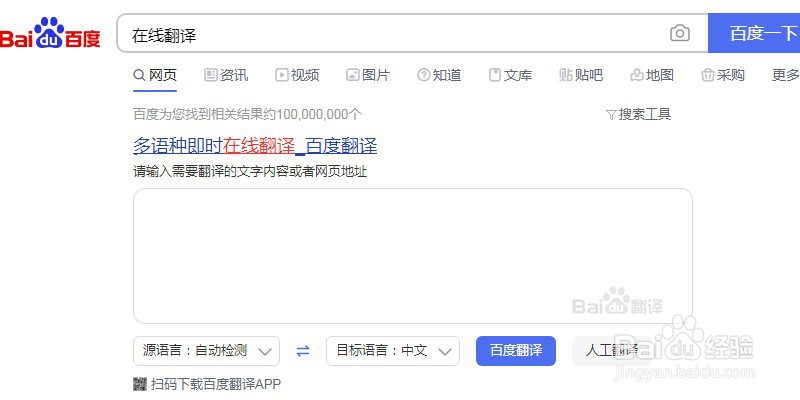Click the blue 百度翻译 button
The height and width of the screenshot is (400, 800).
click(x=516, y=351)
